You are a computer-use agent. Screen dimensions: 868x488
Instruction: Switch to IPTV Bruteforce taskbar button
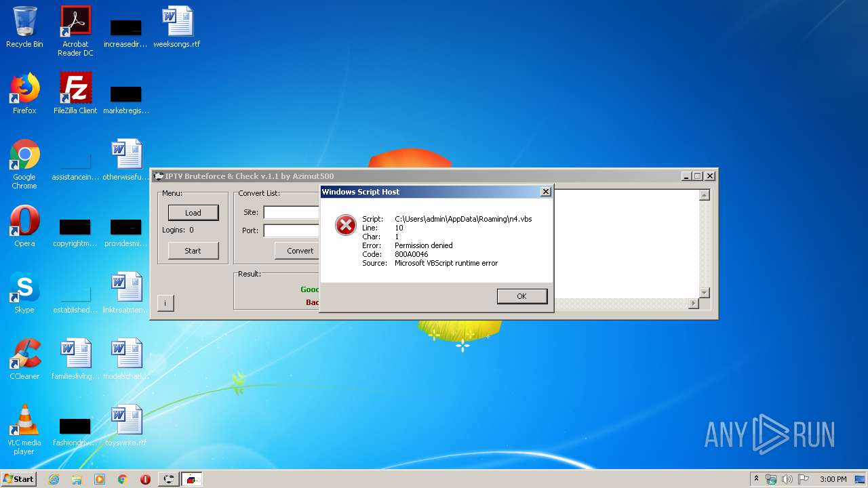pyautogui.click(x=168, y=479)
